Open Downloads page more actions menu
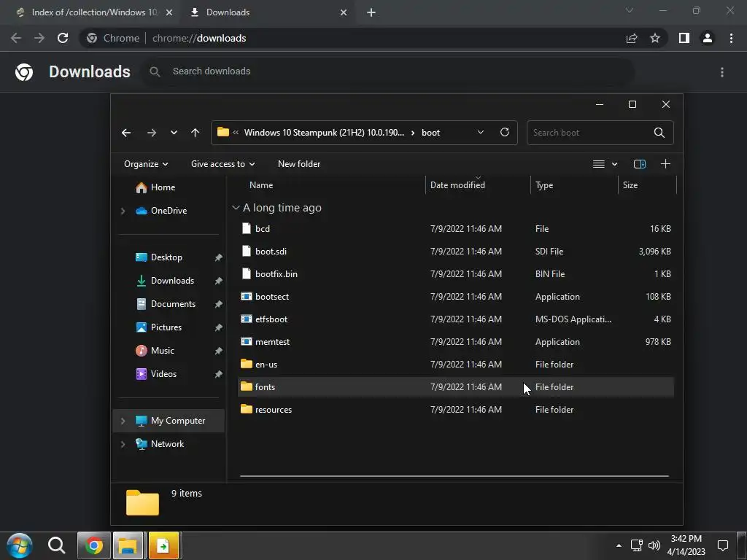747x560 pixels. (722, 72)
